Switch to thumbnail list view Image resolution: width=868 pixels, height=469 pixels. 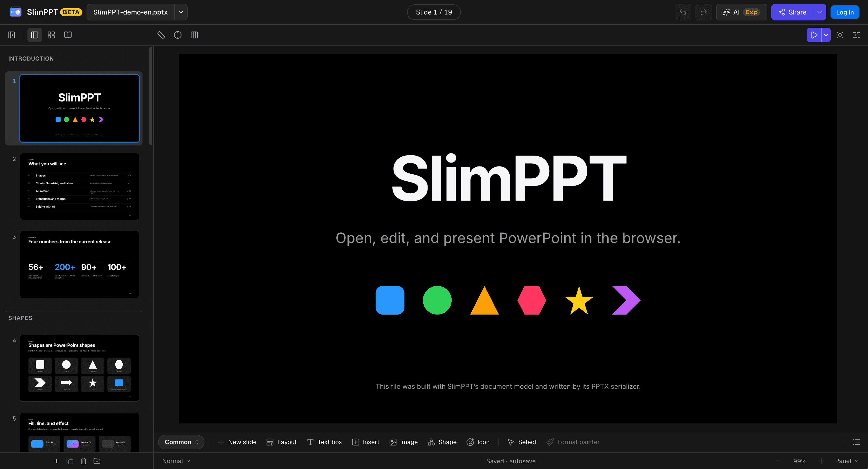[x=35, y=35]
